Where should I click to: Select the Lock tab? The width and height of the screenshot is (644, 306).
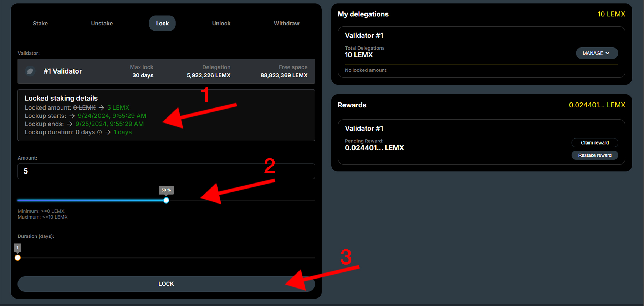tap(162, 24)
